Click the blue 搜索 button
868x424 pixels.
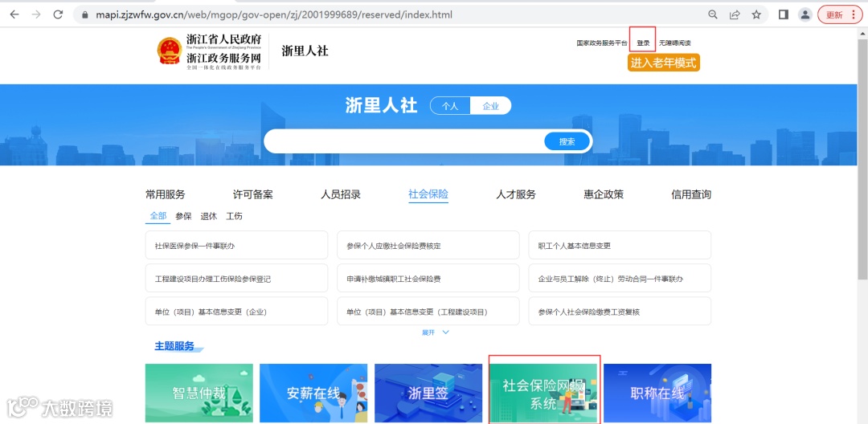point(567,141)
